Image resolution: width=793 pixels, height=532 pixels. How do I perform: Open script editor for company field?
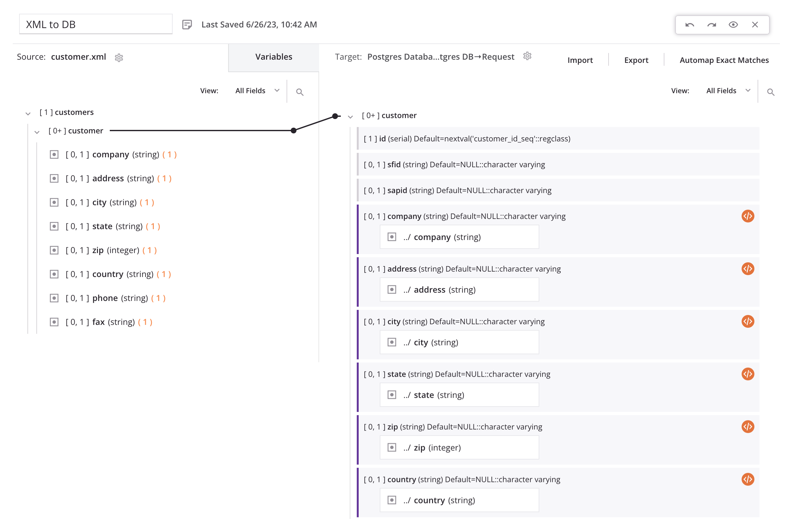coord(747,216)
